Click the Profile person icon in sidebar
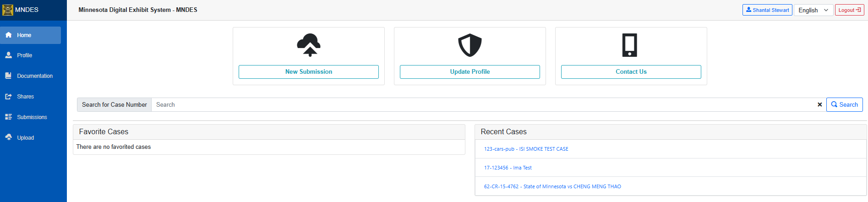This screenshot has height=202, width=868. point(9,55)
